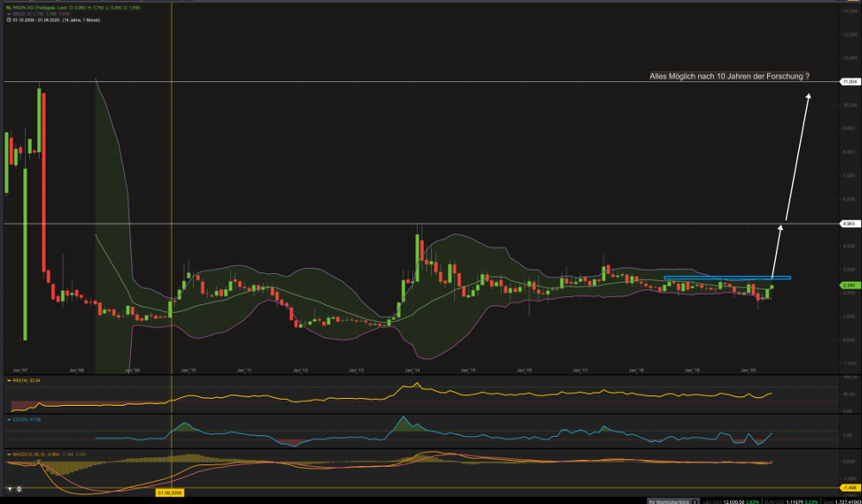Click the L&S DAX ticker quote
862x504 pixels.
pos(731,501)
